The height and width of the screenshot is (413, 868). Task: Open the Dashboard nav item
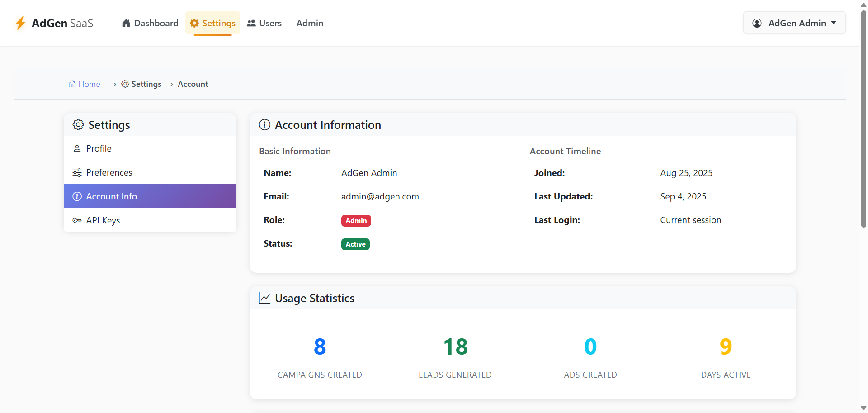click(150, 23)
